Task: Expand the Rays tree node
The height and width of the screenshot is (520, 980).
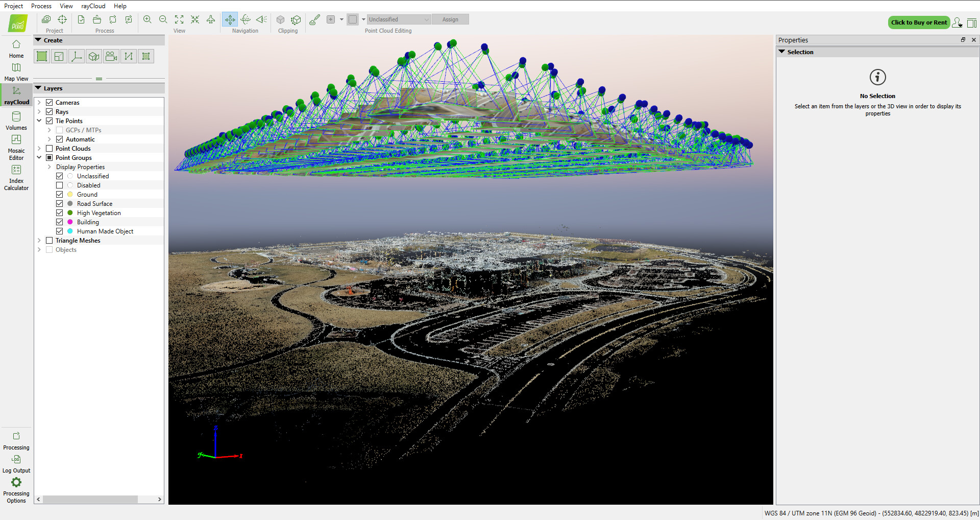Action: pyautogui.click(x=39, y=112)
